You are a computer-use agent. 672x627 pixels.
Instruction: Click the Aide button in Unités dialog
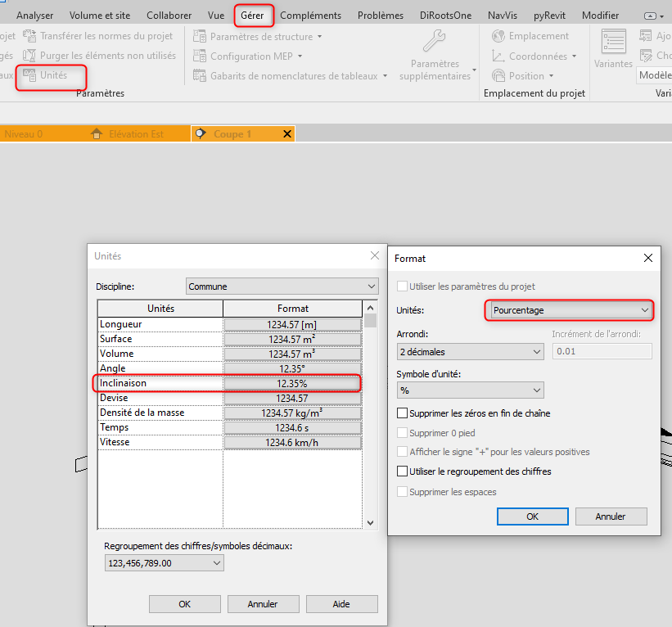pyautogui.click(x=341, y=604)
